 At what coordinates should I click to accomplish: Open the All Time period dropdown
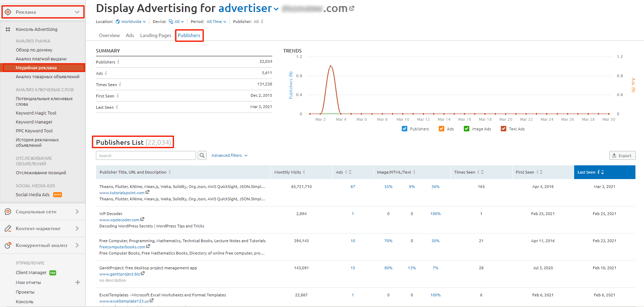pyautogui.click(x=216, y=22)
